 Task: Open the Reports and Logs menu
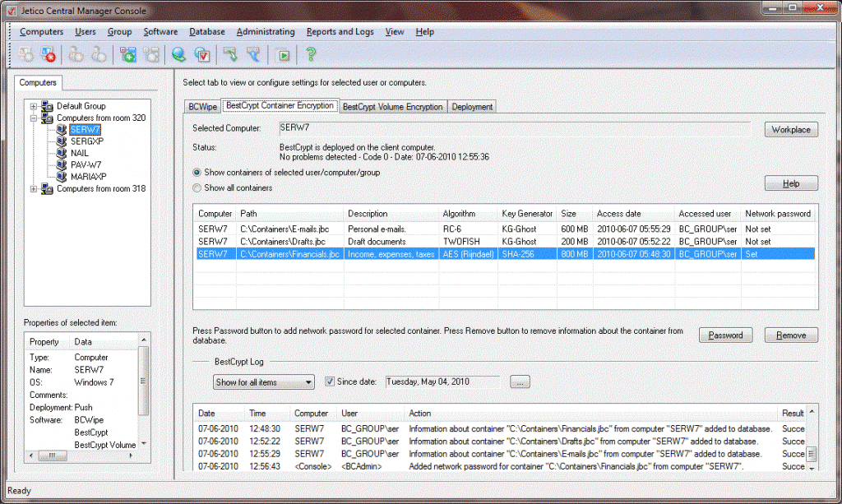(340, 32)
